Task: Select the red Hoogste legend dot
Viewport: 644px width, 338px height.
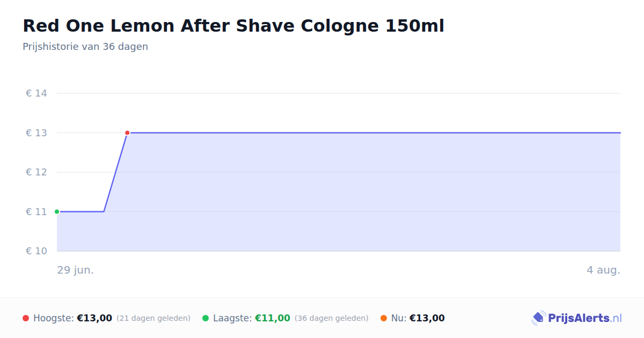Action: 26,318
